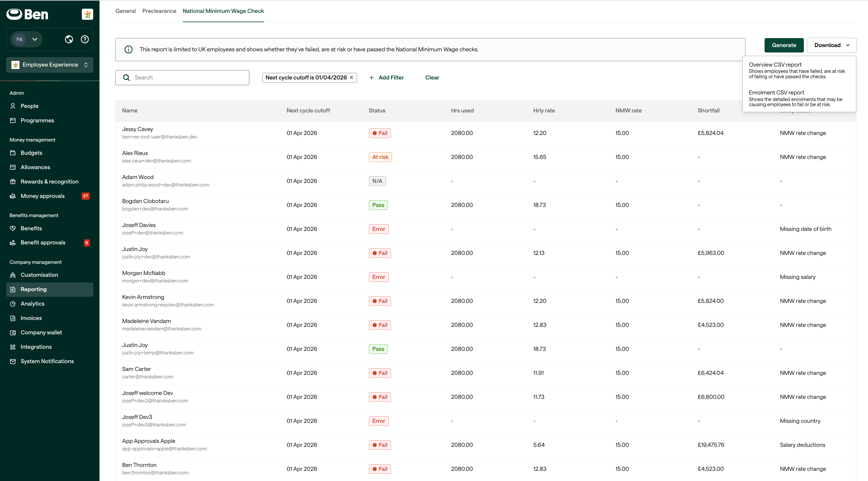The width and height of the screenshot is (868, 481).
Task: Open the Analytics menu label
Action: click(32, 304)
